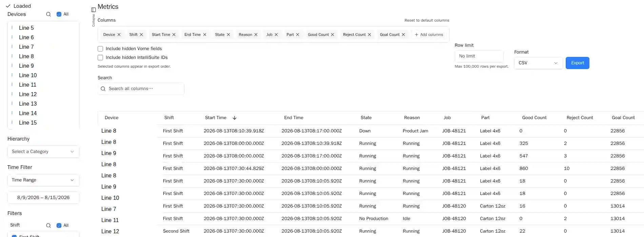Remove the End Time column chip
This screenshot has width=644, height=237.
pyautogui.click(x=205, y=35)
